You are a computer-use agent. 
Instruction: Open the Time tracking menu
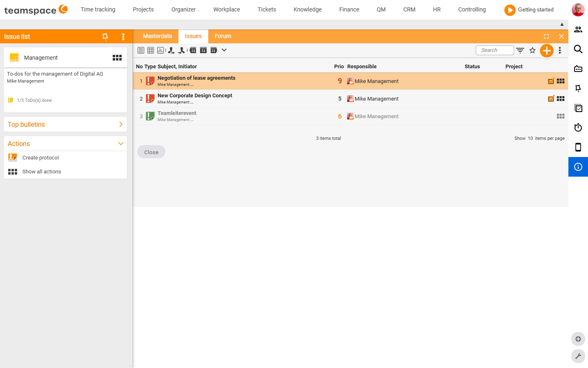click(x=98, y=9)
